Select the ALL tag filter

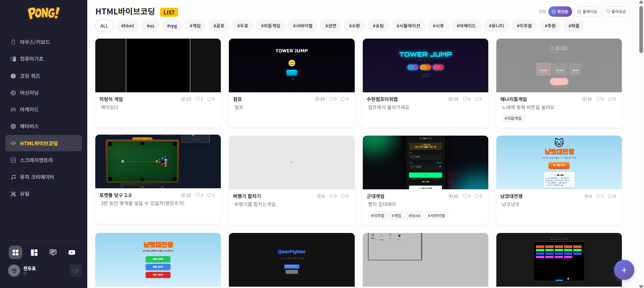tap(104, 26)
